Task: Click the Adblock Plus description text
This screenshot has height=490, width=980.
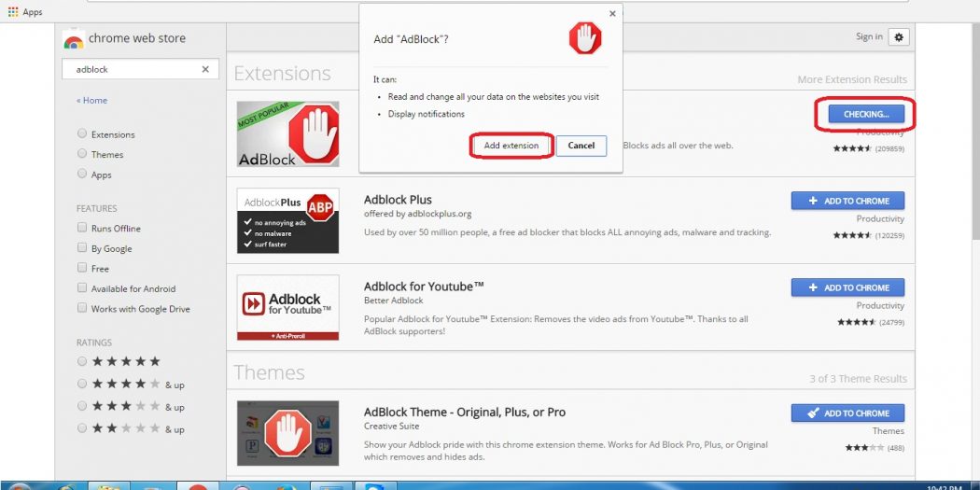Action: pos(567,232)
